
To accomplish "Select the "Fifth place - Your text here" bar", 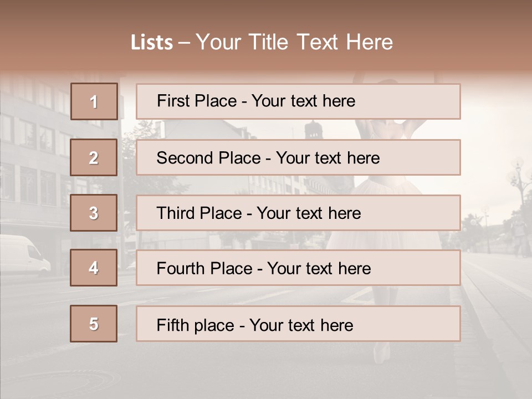I will (x=298, y=324).
